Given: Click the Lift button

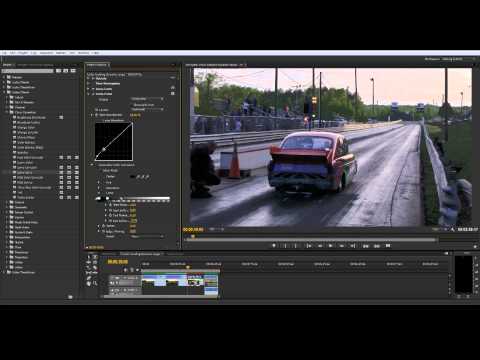Looking at the screenshot, I should (366, 246).
